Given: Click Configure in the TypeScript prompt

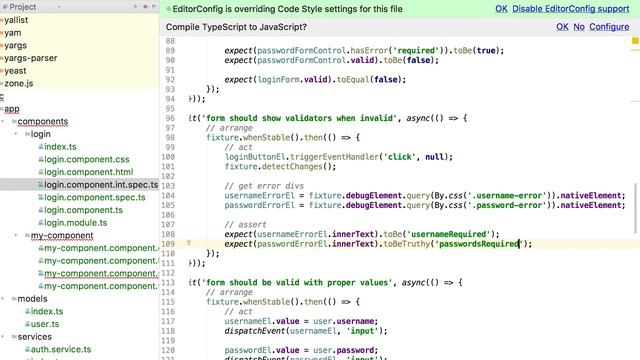Looking at the screenshot, I should (609, 27).
